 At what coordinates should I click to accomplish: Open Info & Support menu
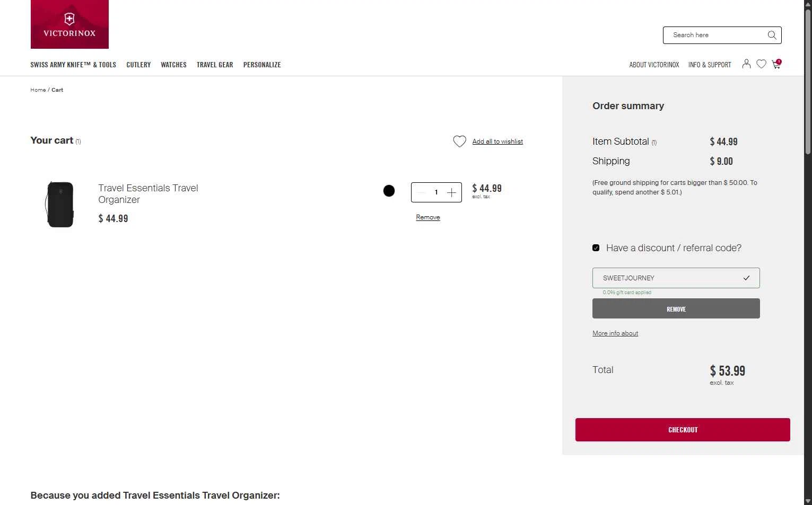pyautogui.click(x=710, y=65)
